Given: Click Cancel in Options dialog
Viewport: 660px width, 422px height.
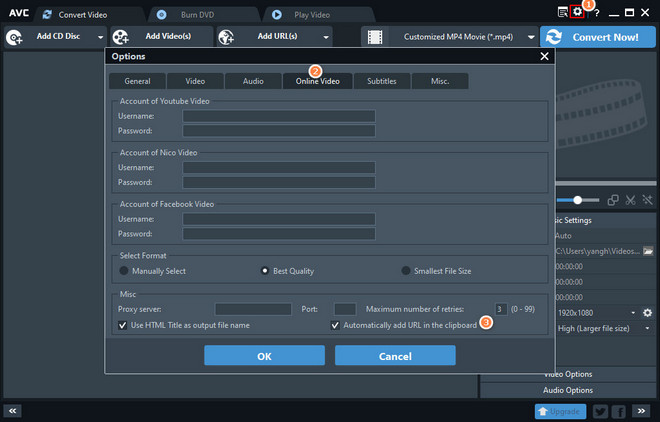Looking at the screenshot, I should click(x=395, y=356).
